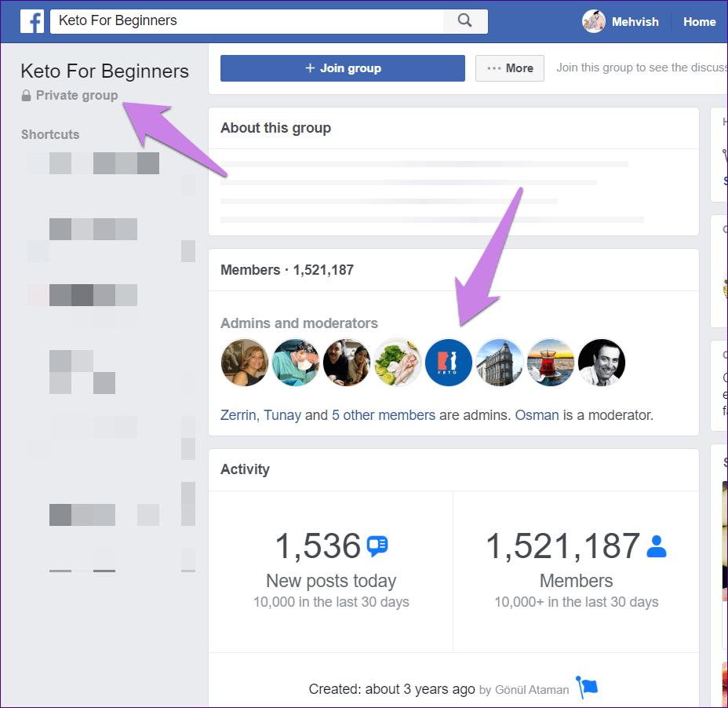Screen dimensions: 728x708
Task: Open the food plate admin avatar
Action: point(398,363)
